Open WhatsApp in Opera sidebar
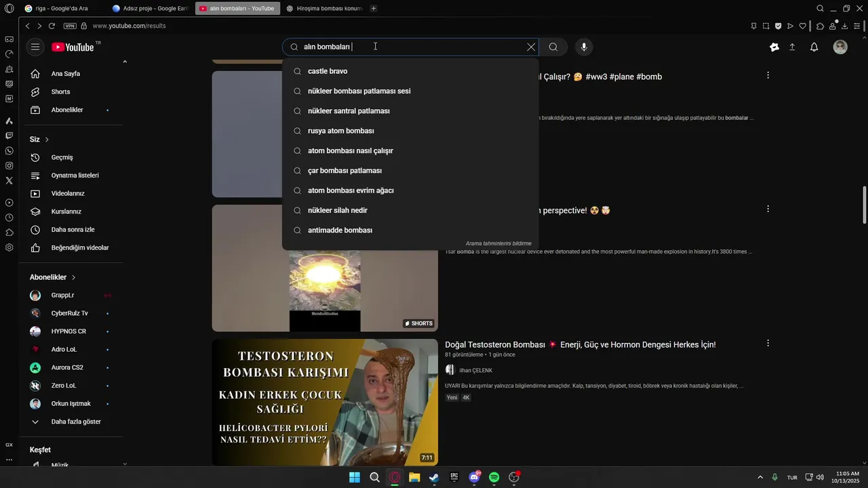 point(9,150)
